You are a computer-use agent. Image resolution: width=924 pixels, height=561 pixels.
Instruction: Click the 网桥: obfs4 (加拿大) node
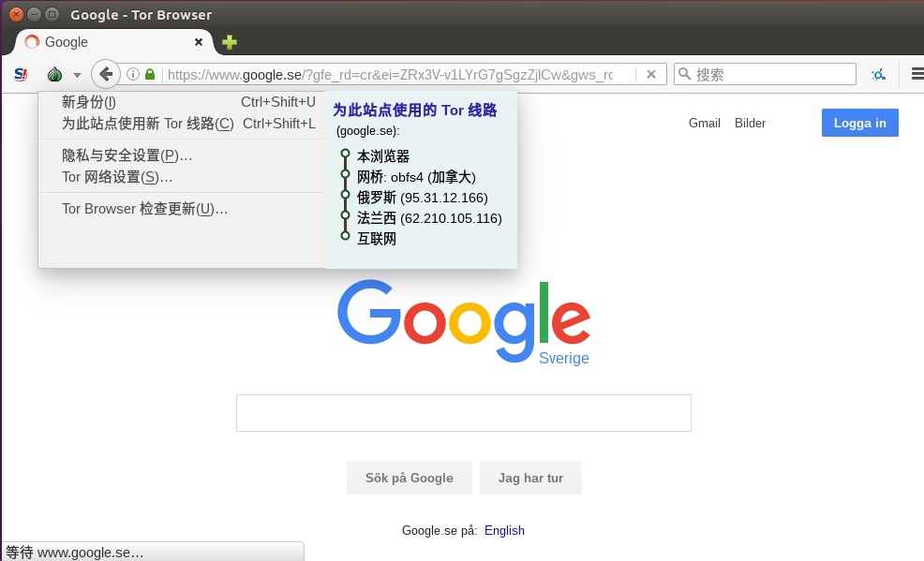pyautogui.click(x=416, y=177)
